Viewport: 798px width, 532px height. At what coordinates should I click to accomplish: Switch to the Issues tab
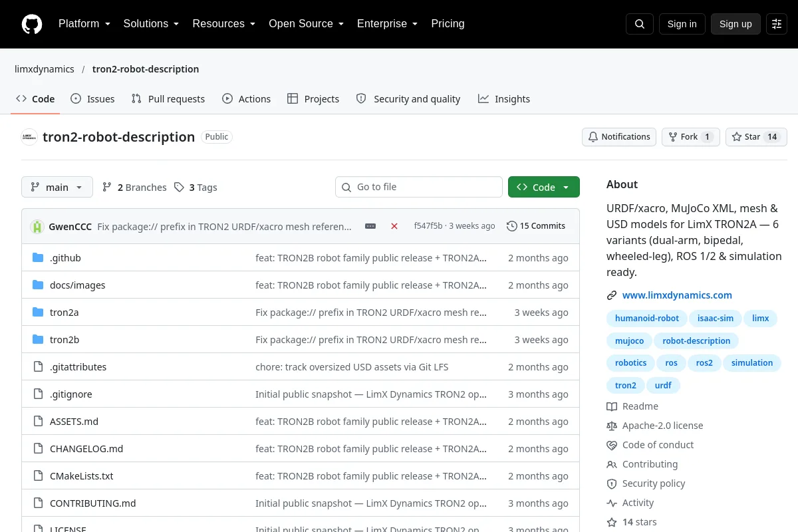pos(92,99)
